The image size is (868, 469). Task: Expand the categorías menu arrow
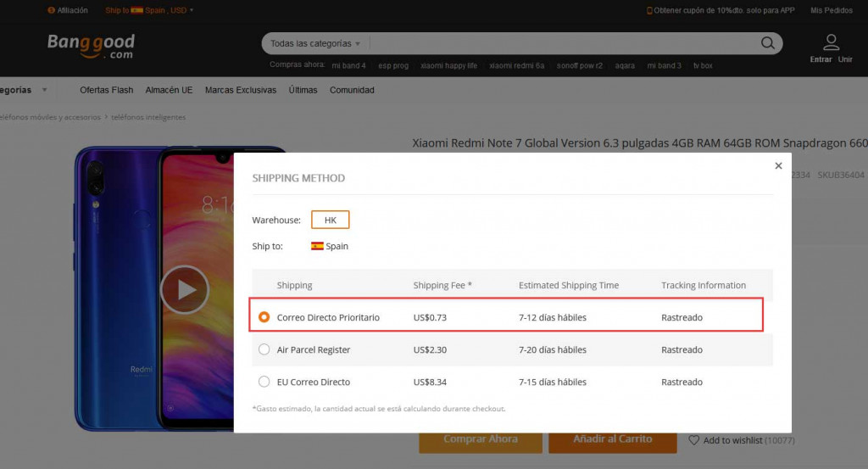(45, 90)
